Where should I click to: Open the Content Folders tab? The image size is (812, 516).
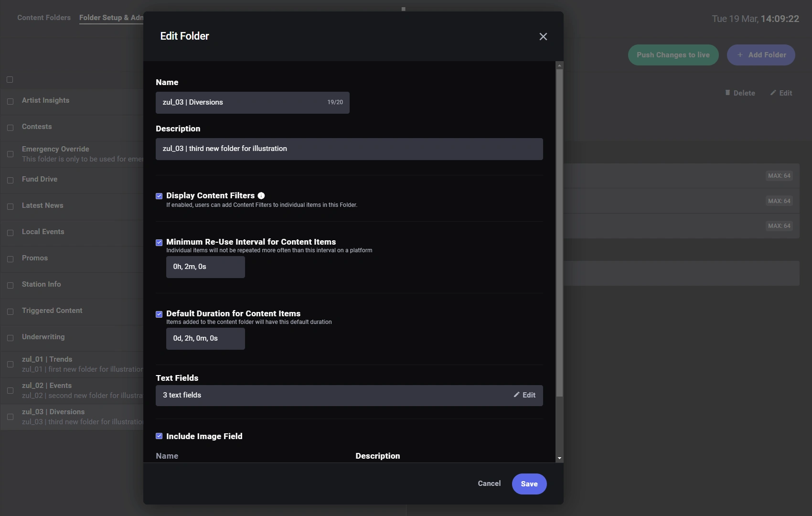click(x=44, y=18)
